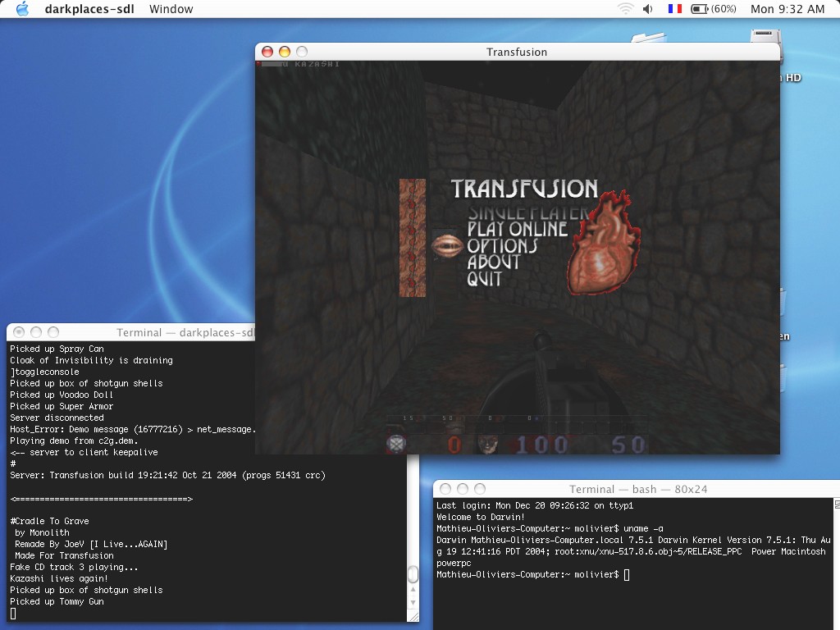Click scroll up arrow in darkplaces-sdl Terminal

413,590
